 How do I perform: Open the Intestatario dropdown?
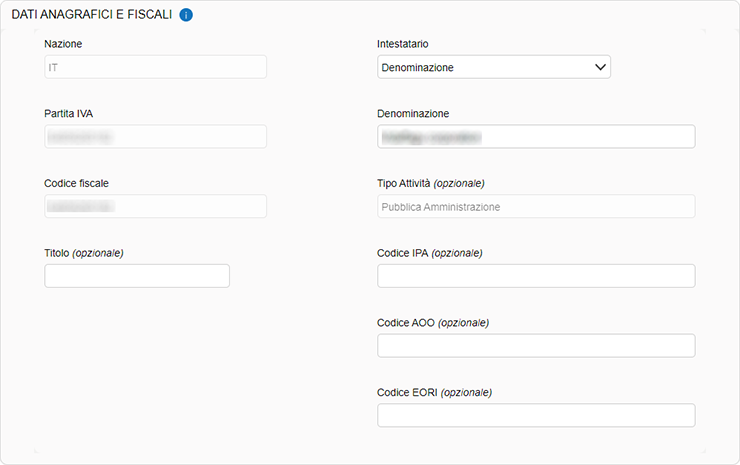click(494, 67)
